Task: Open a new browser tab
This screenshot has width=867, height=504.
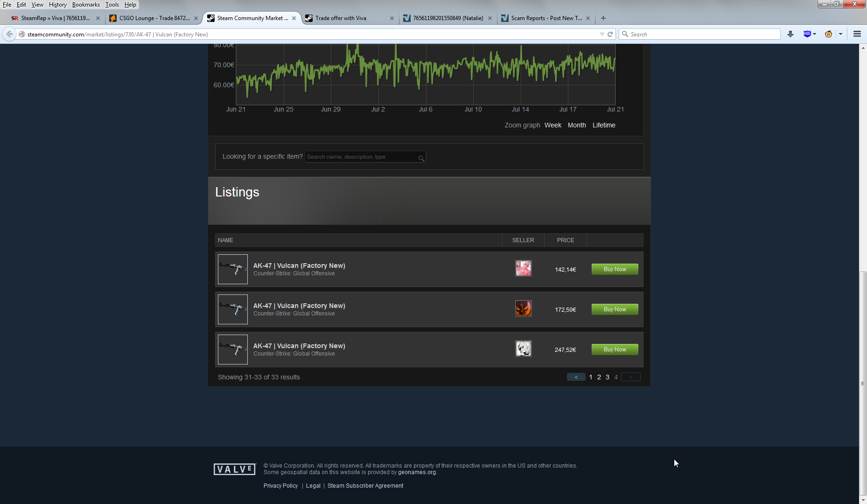Action: pos(603,18)
